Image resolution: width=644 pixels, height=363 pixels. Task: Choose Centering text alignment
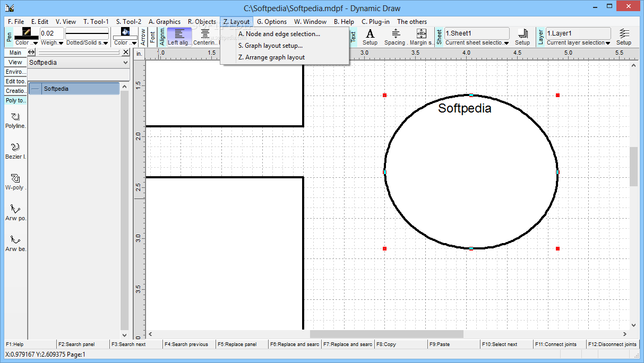pyautogui.click(x=205, y=37)
